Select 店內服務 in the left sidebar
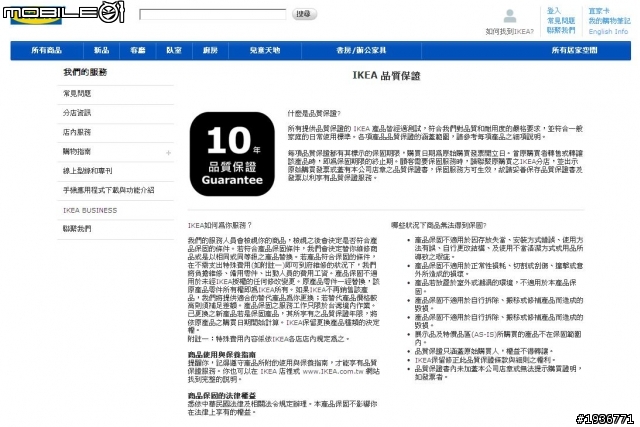This screenshot has height=427, width=640. pyautogui.click(x=116, y=132)
